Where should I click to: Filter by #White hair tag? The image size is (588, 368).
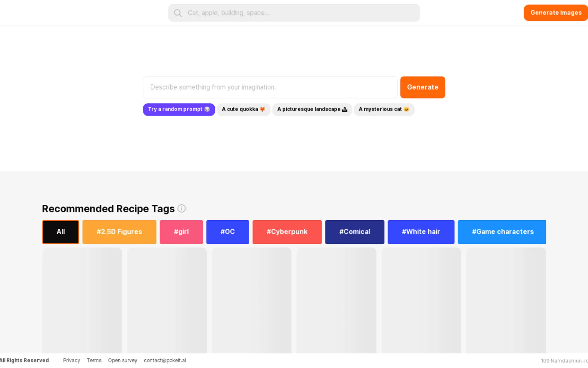421,232
